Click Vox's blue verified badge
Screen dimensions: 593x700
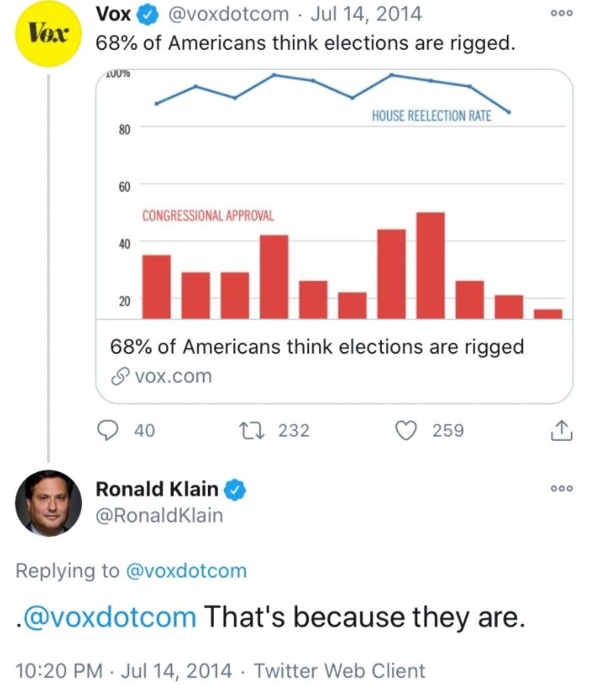[x=147, y=14]
